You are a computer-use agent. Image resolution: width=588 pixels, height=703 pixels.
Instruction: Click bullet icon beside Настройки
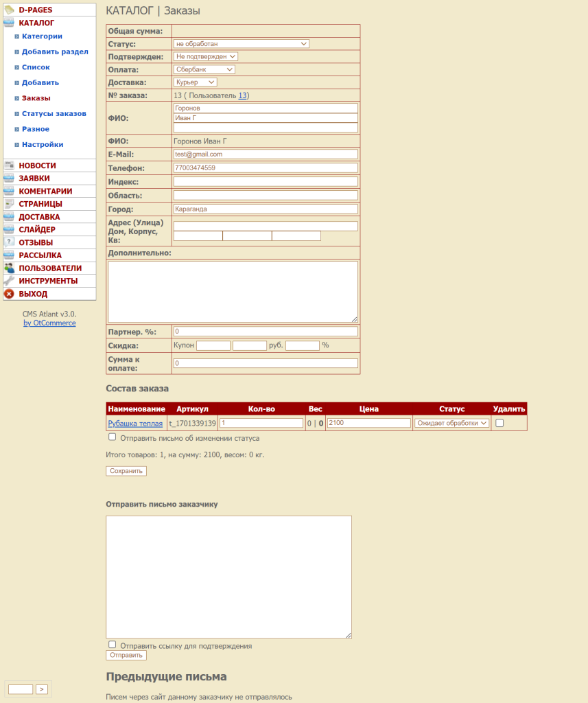pos(16,145)
